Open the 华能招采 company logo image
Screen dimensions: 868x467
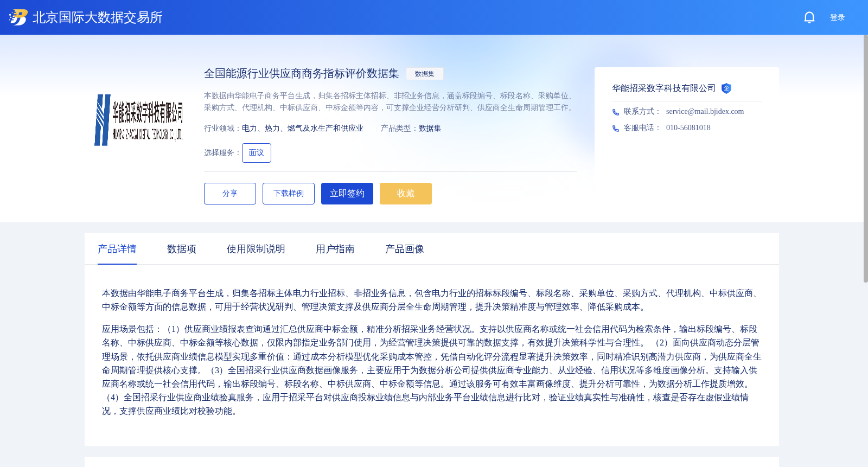pos(139,120)
